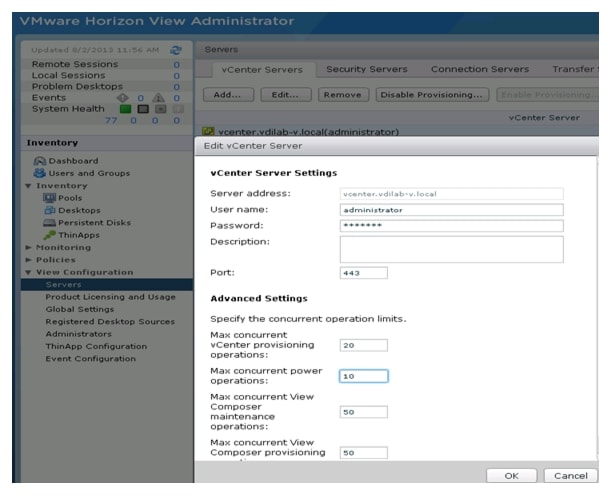Click the dark gray System Health status square

click(x=143, y=109)
